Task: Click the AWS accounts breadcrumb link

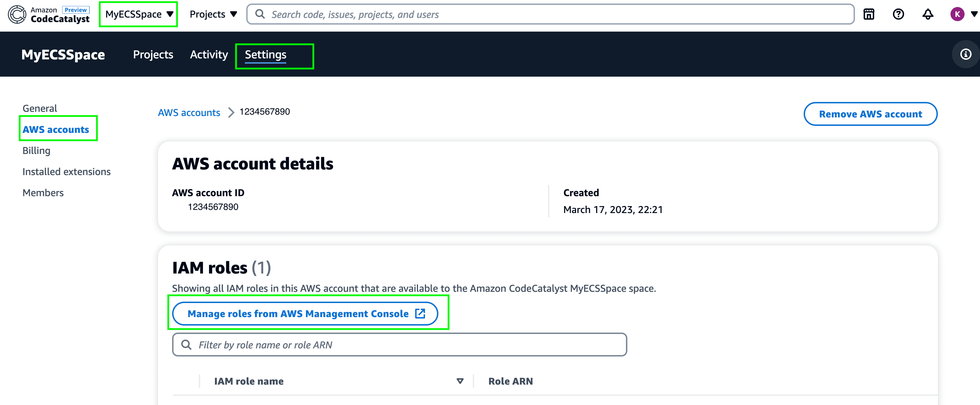Action: pyautogui.click(x=189, y=112)
